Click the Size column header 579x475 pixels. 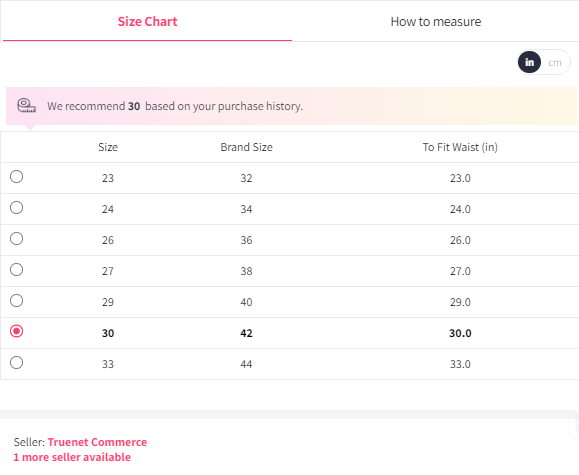[x=108, y=147]
